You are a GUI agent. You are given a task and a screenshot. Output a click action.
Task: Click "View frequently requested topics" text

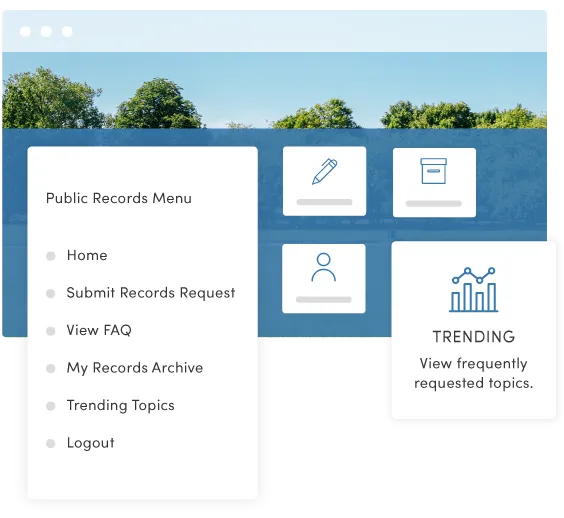point(474,373)
